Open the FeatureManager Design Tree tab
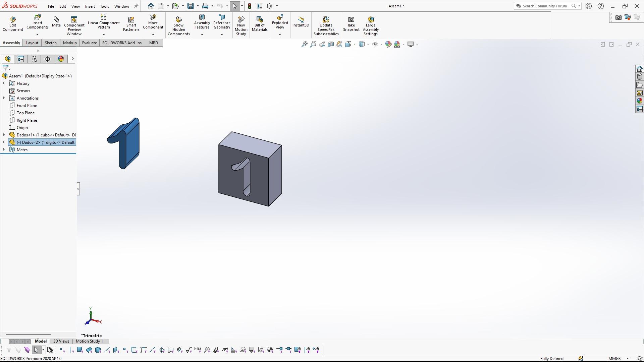This screenshot has height=362, width=644. [x=7, y=59]
